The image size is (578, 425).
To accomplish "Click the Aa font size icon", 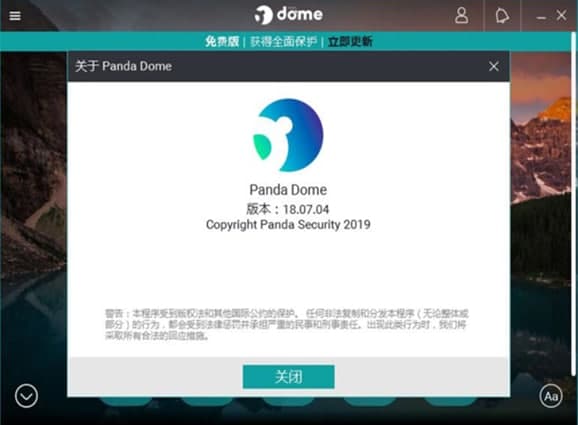I will [551, 396].
